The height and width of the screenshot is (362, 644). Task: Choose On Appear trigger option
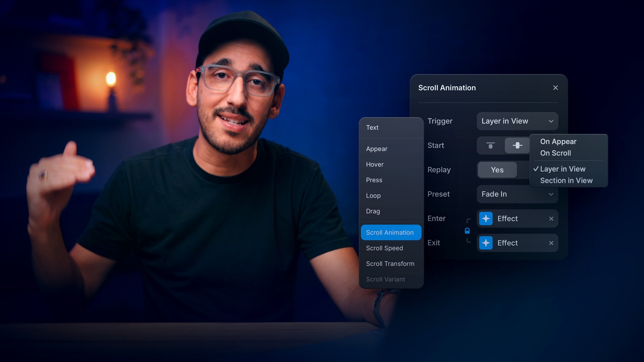[558, 141]
